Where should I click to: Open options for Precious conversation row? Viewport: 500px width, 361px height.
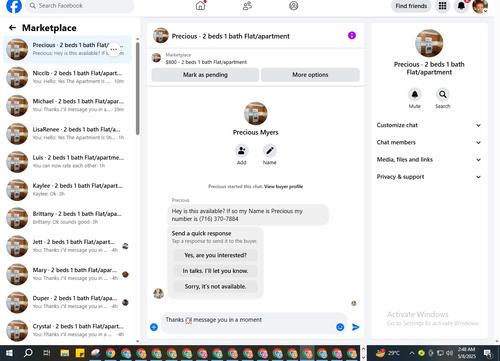pyautogui.click(x=114, y=49)
